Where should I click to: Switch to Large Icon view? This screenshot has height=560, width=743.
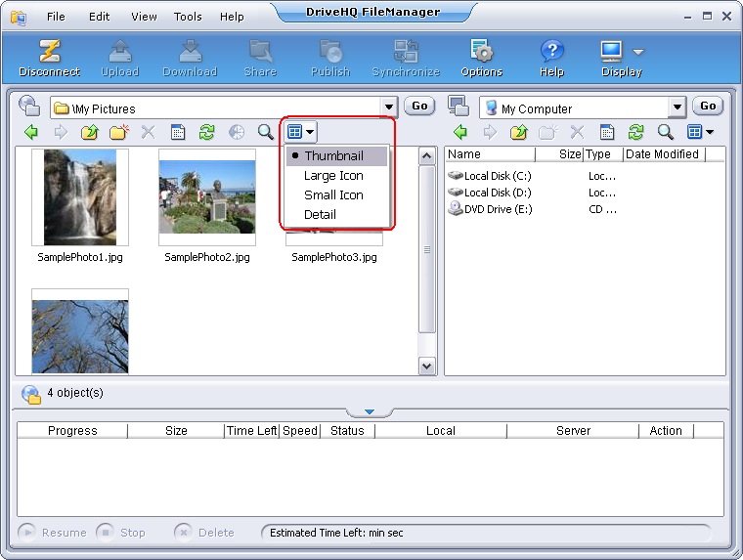tap(333, 176)
